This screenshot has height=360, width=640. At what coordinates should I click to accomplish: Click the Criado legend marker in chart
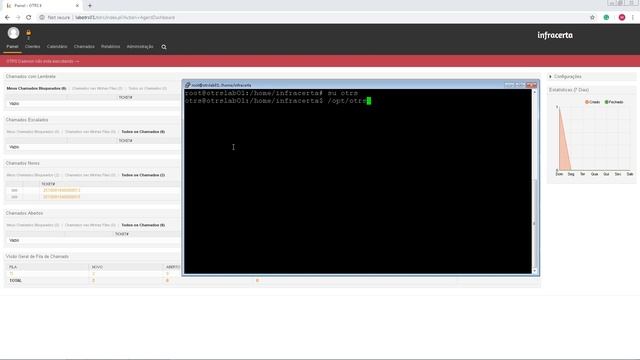coord(587,102)
